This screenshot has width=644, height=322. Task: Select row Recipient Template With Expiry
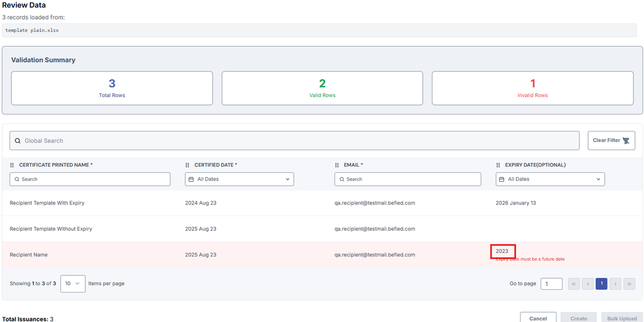322,203
